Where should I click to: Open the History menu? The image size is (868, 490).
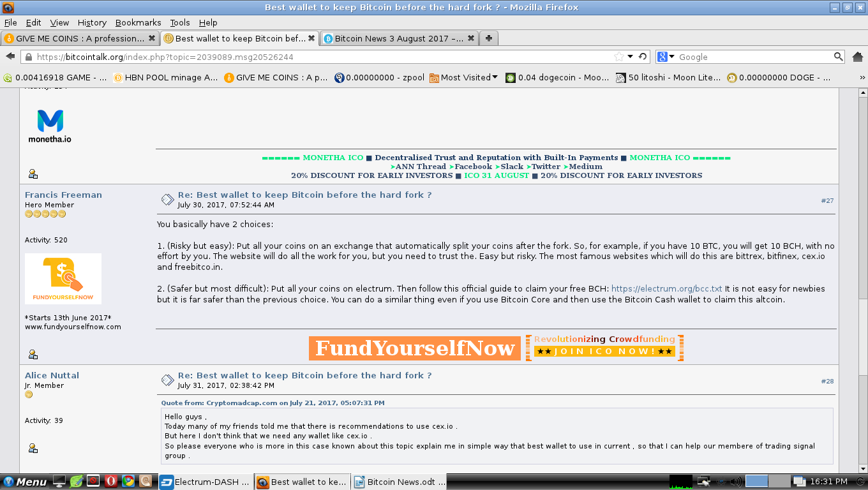92,22
